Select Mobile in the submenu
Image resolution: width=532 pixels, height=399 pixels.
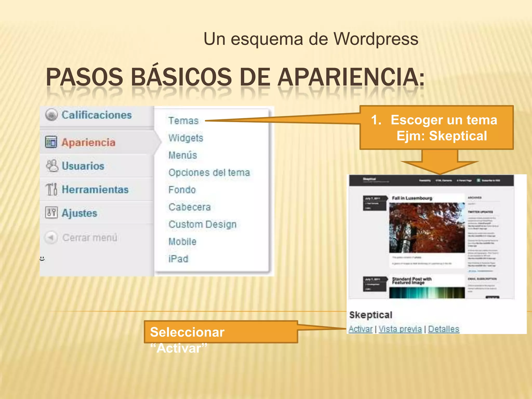coord(182,242)
